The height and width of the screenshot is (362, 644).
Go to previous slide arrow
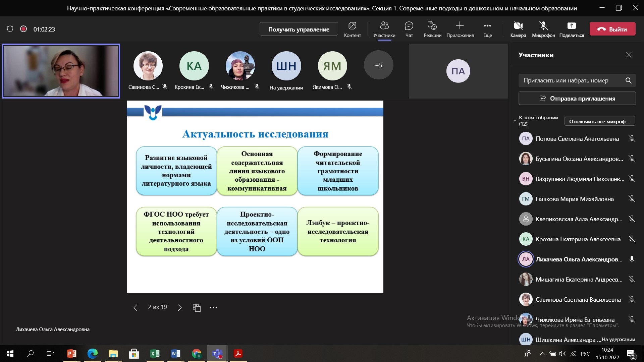[x=136, y=308]
